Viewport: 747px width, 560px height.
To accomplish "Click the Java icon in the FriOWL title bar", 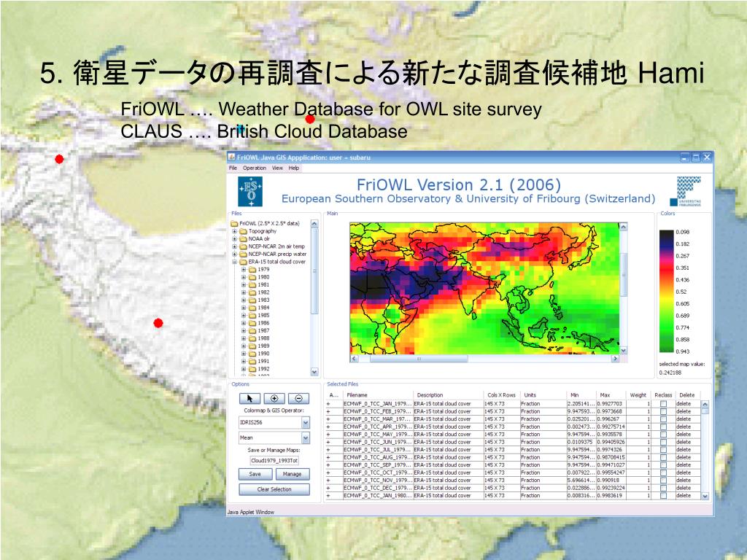I will click(x=231, y=157).
